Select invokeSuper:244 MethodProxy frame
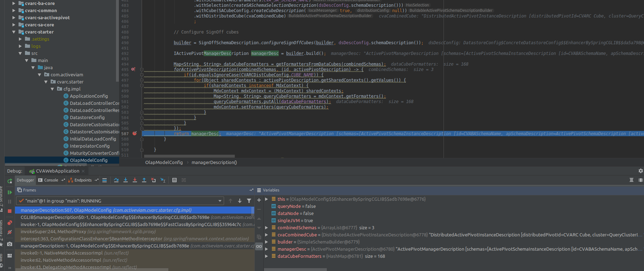 [135, 231]
